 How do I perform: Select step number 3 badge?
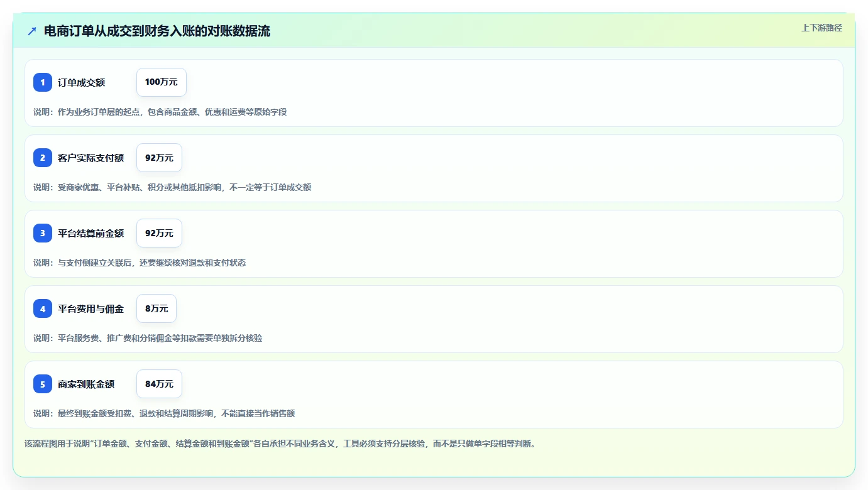pyautogui.click(x=43, y=233)
